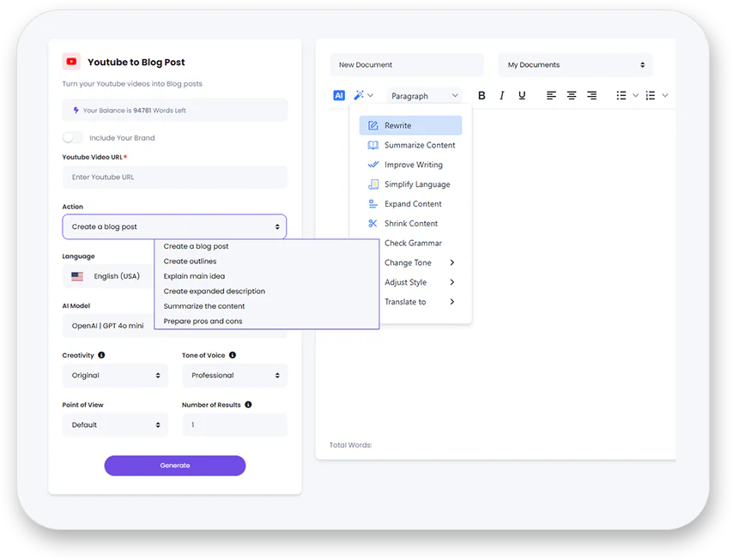Screen dimensions: 733x560
Task: Click the blue AI icon in toolbar
Action: tap(339, 95)
